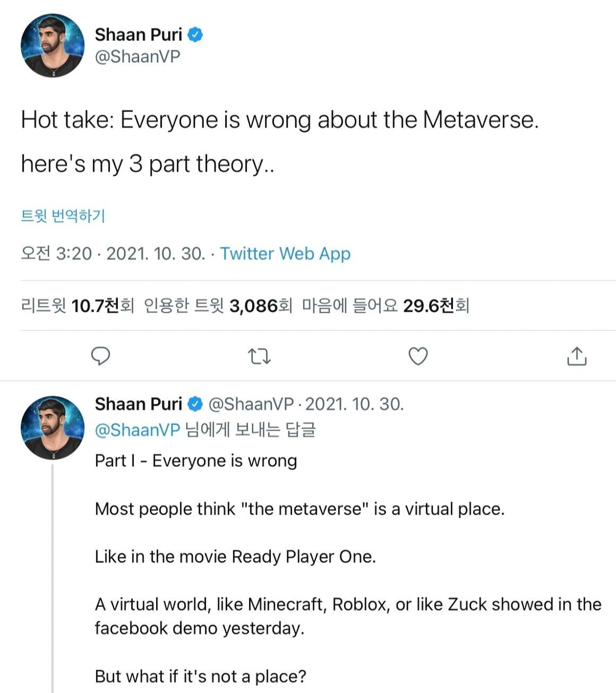Click Shaan Puri name in reply tweet

pyautogui.click(x=138, y=404)
